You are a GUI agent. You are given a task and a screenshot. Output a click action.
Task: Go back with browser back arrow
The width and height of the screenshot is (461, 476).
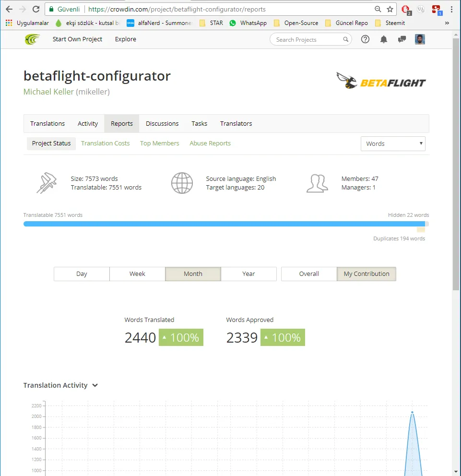tap(9, 9)
